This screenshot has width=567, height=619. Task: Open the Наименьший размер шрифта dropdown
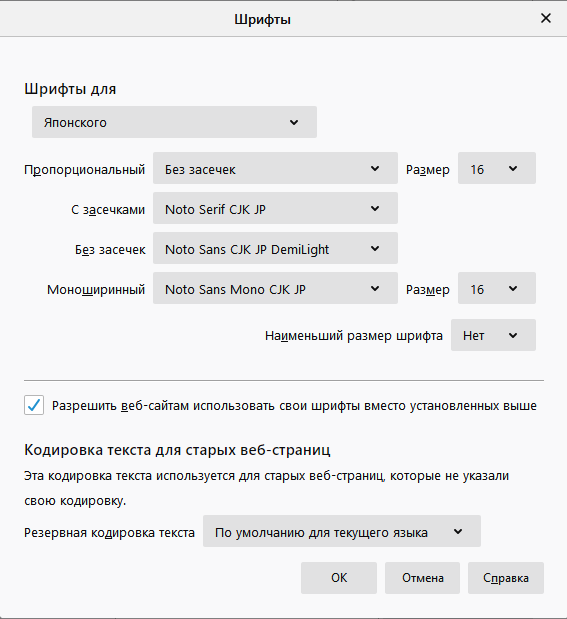tap(493, 335)
